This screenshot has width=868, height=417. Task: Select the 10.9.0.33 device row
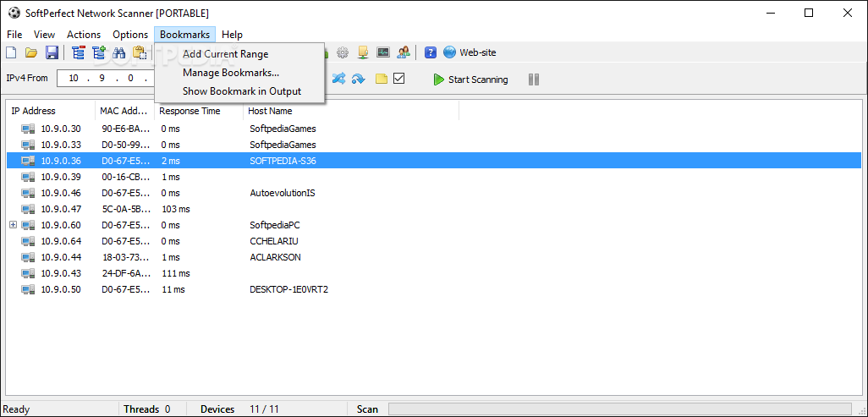point(434,145)
